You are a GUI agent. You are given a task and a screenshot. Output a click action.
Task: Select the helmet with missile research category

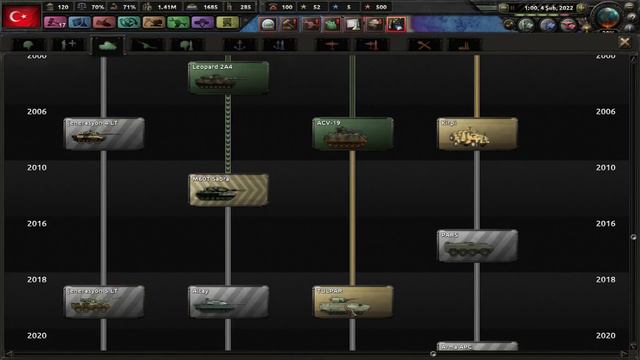pos(187,45)
